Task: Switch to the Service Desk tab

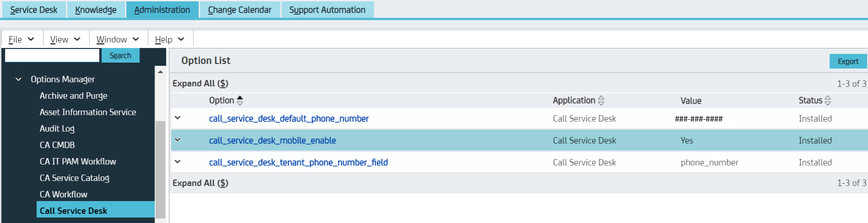Action: (x=34, y=10)
